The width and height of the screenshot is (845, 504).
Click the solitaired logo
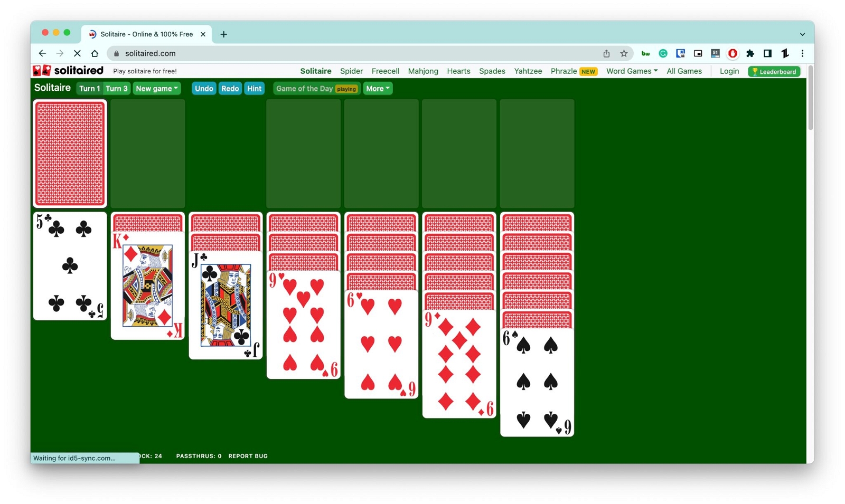click(x=68, y=71)
